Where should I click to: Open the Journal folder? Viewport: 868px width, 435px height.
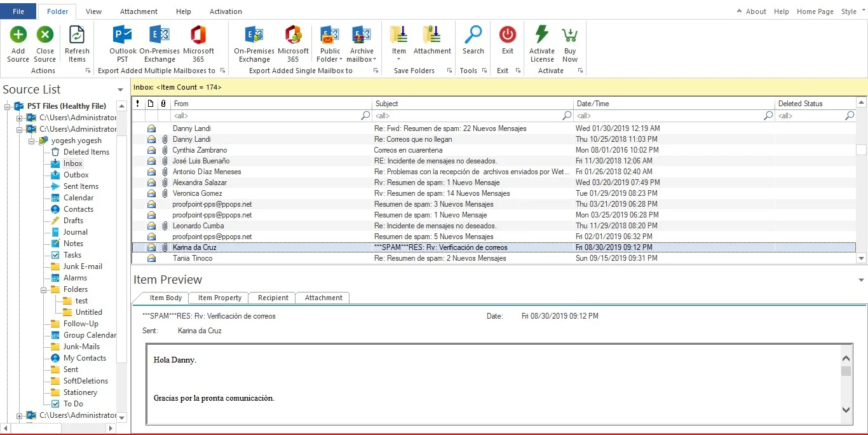click(x=76, y=232)
